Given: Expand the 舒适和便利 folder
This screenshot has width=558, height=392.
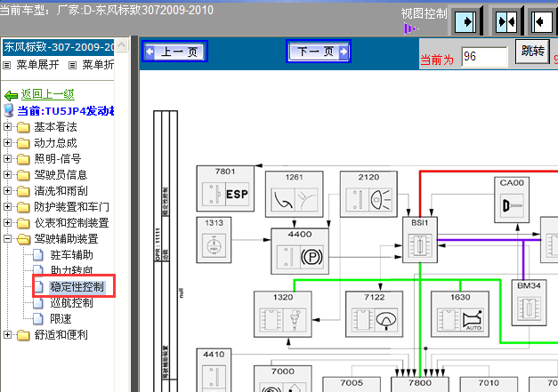Looking at the screenshot, I should 7,334.
